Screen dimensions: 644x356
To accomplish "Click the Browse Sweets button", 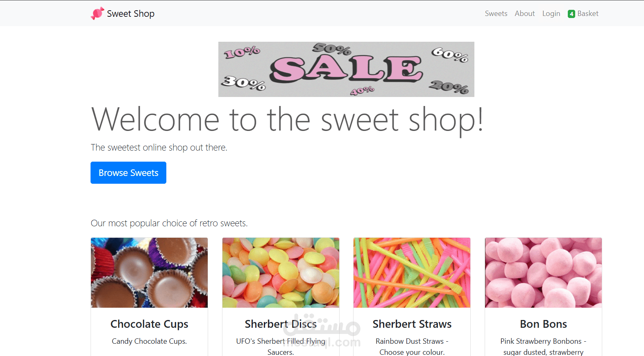I will (128, 172).
